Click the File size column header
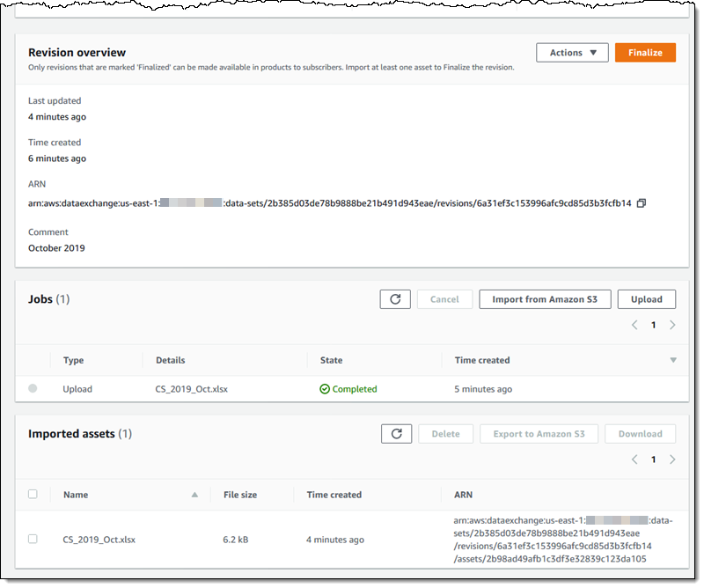Screen dimensions: 704x588 pos(240,495)
